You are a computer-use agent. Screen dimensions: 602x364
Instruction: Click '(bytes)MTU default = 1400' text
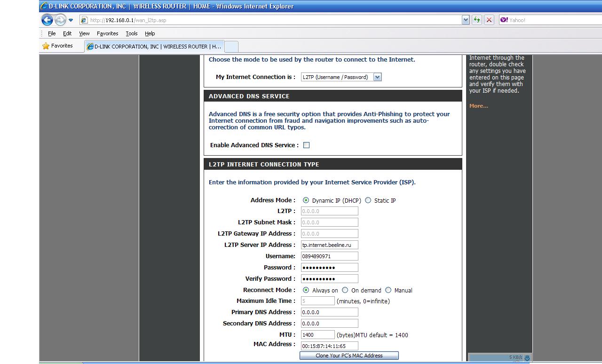click(372, 335)
